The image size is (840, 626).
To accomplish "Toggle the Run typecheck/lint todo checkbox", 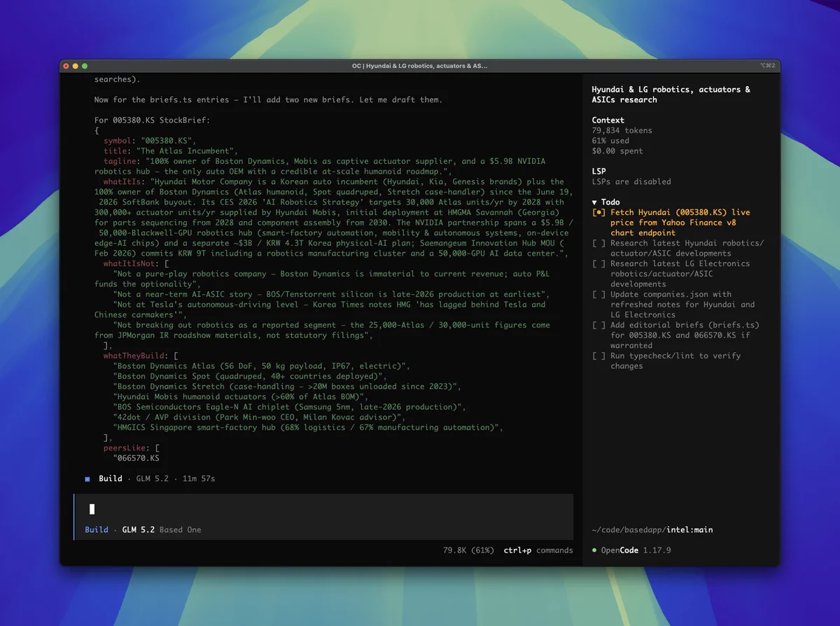I will click(598, 356).
